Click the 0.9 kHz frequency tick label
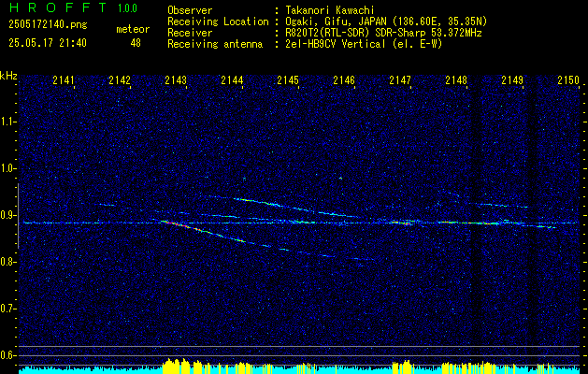Screen dimensions: 588x374 point(7,215)
